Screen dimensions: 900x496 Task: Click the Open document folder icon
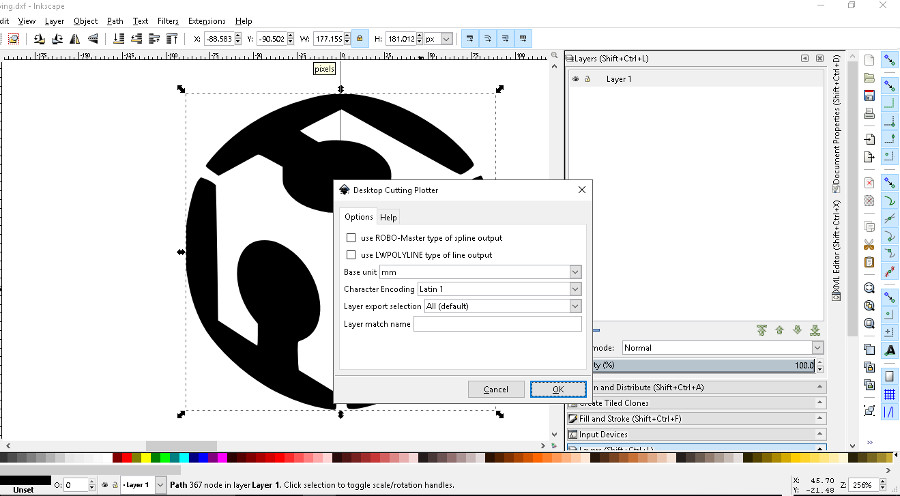coord(869,78)
